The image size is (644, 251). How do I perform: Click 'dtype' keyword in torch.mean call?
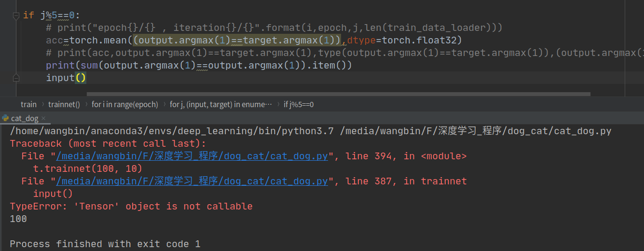362,40
